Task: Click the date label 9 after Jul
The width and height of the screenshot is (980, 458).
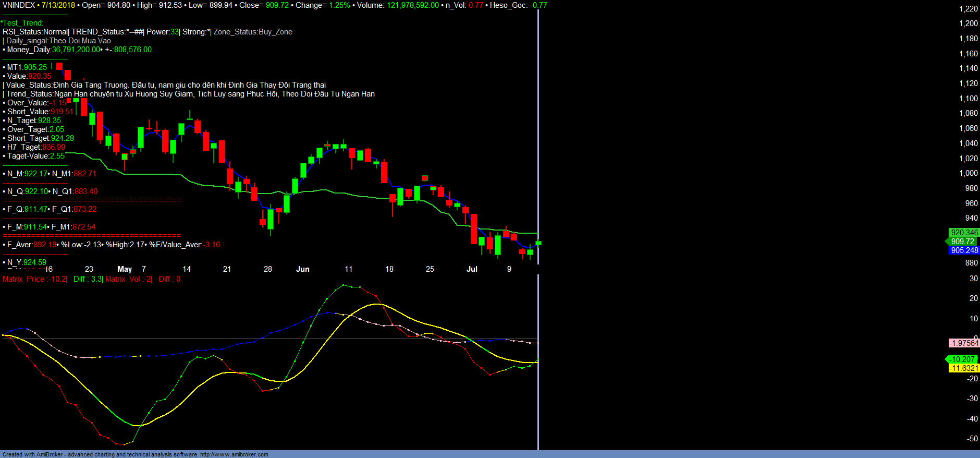Action: [509, 269]
